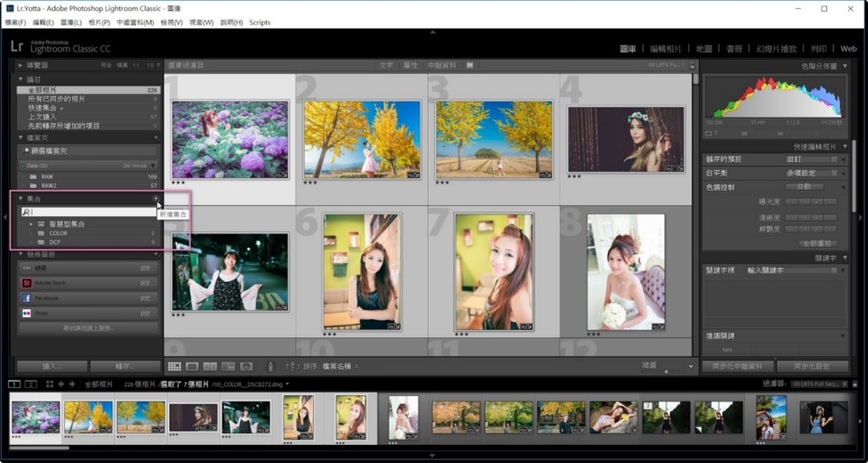Switch to Grid view icon in toolbar
This screenshot has width=868, height=463.
175,366
